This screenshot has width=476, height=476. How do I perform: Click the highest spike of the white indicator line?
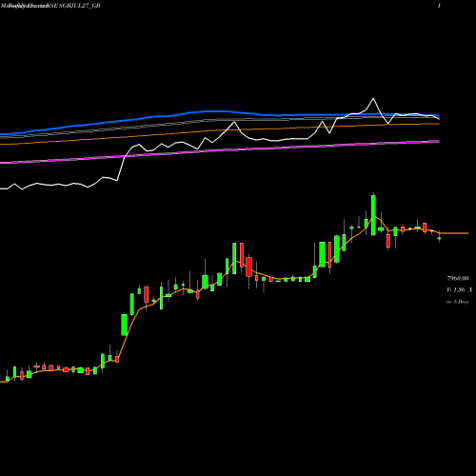pos(373,99)
